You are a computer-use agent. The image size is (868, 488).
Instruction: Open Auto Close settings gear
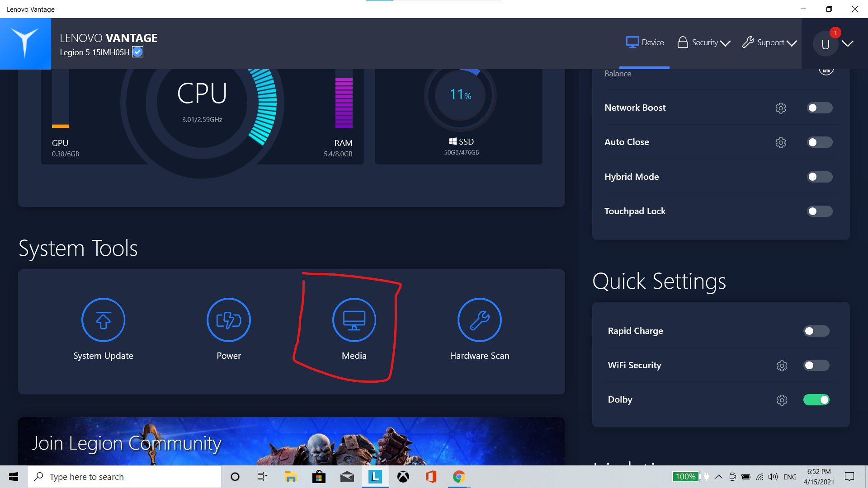[781, 142]
